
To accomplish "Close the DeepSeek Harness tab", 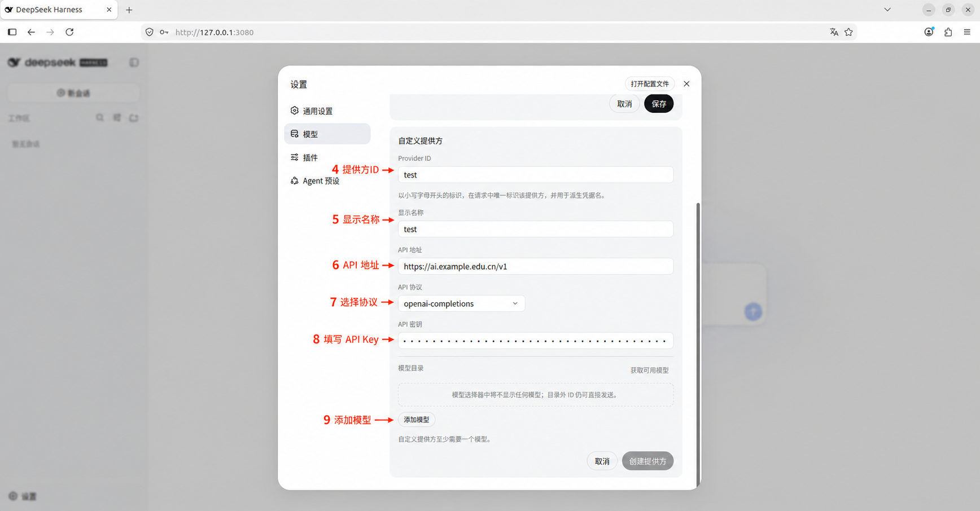I will 109,10.
